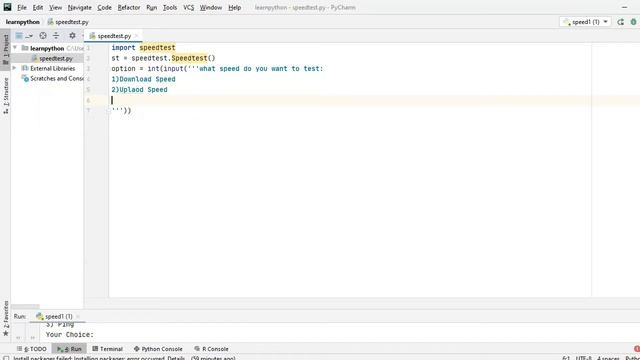640x360 pixels.
Task: Open the Refactor menu
Action: (129, 7)
